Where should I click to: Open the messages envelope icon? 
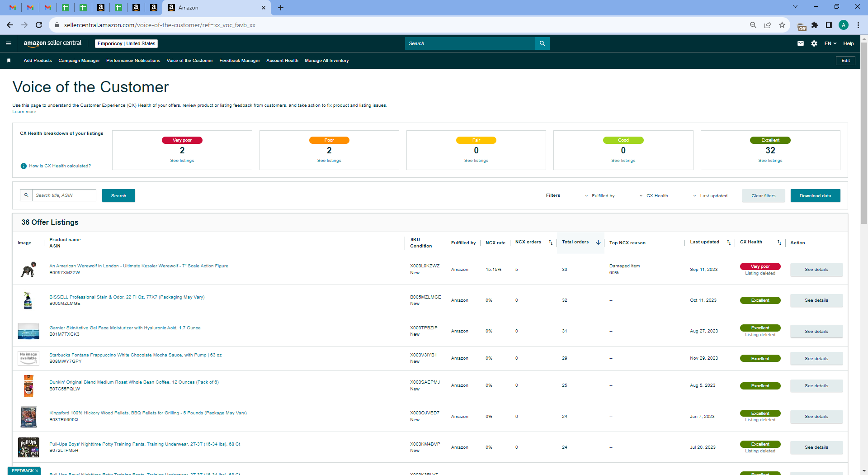click(801, 43)
